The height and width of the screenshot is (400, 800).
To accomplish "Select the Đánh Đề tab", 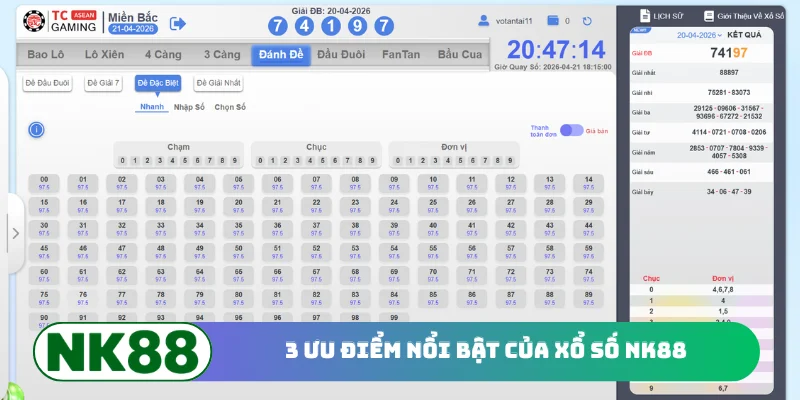I will tap(281, 55).
